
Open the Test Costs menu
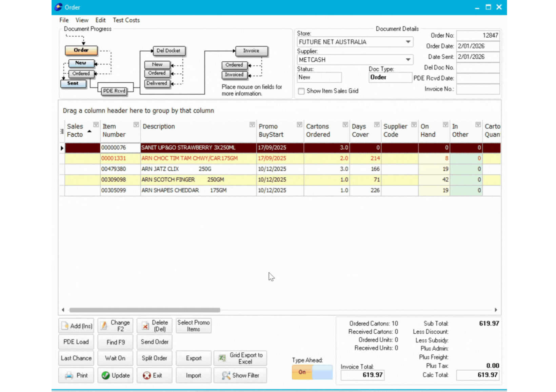pos(126,20)
